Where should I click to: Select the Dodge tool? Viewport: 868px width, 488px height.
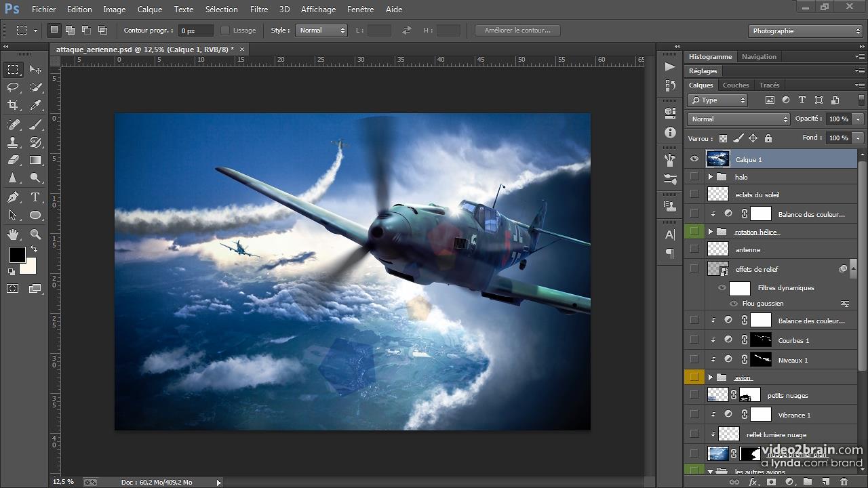(x=36, y=178)
